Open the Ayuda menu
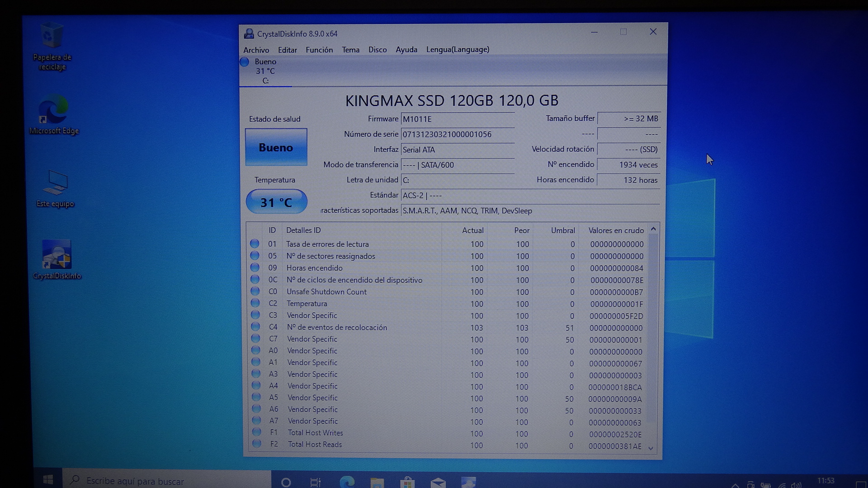The height and width of the screenshot is (488, 868). tap(406, 50)
